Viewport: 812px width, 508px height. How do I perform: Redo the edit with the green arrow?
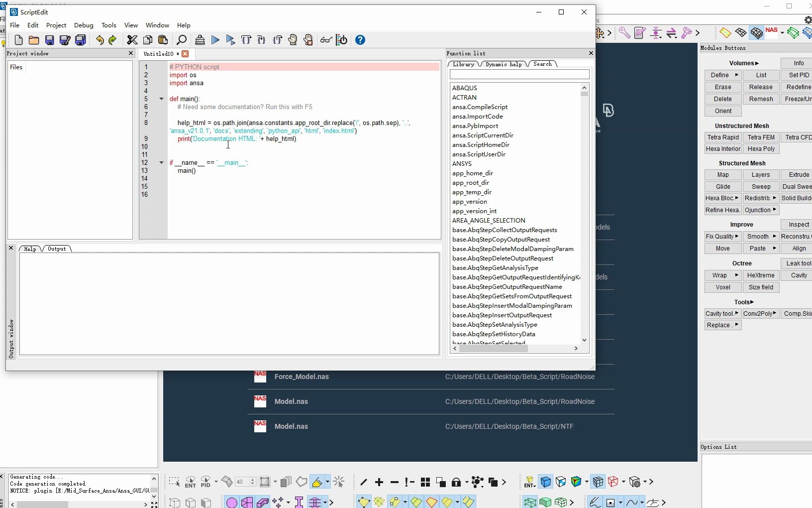[112, 40]
